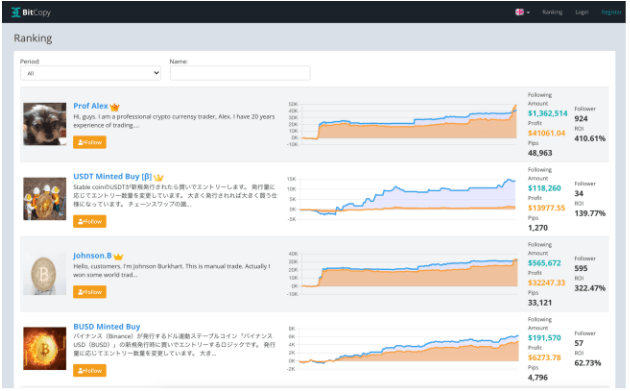Select pips value 48,963
Image resolution: width=630 pixels, height=391 pixels.
click(540, 153)
